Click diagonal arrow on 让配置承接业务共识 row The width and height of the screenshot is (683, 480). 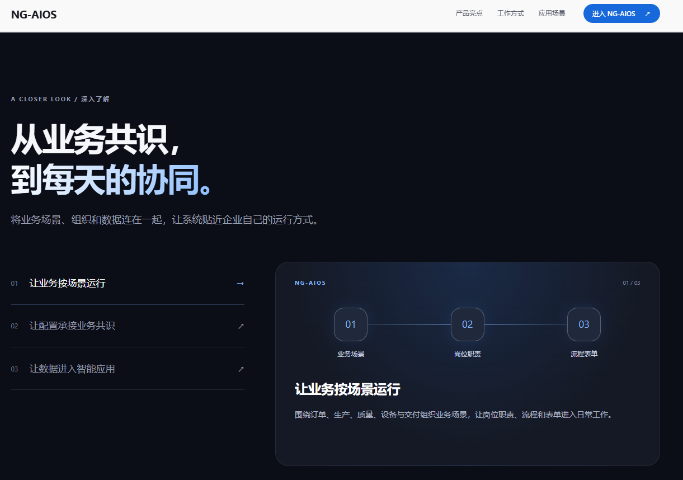241,326
